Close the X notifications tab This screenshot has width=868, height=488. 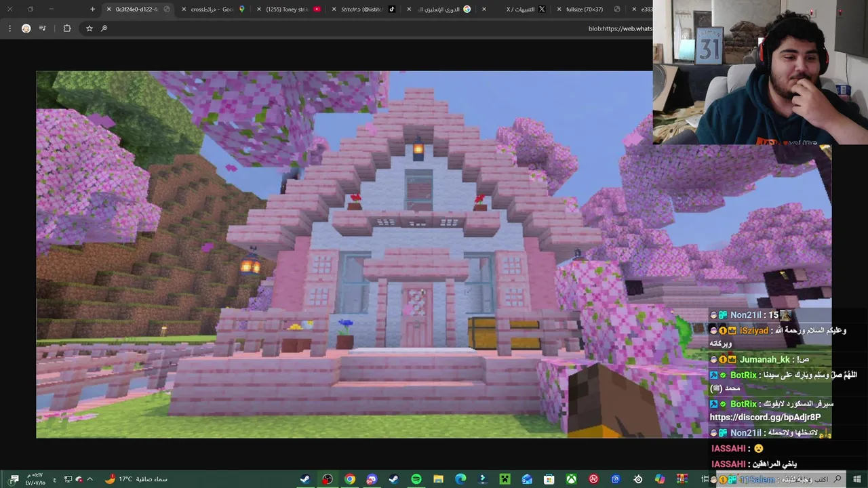484,9
